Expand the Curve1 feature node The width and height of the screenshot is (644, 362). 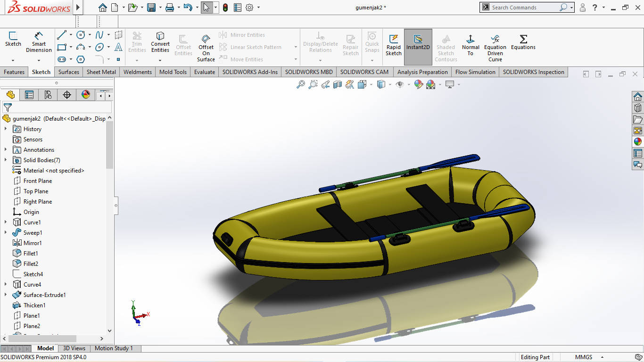coord(6,222)
